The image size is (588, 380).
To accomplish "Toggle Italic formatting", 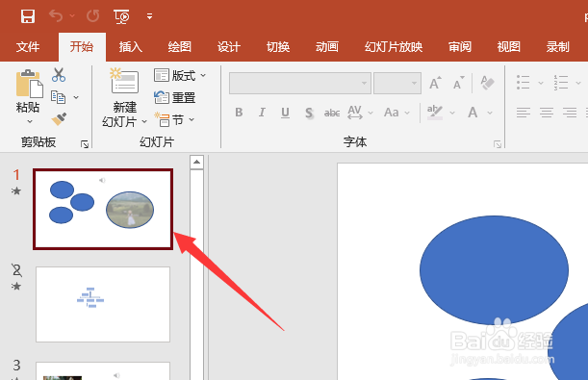I will pos(262,112).
